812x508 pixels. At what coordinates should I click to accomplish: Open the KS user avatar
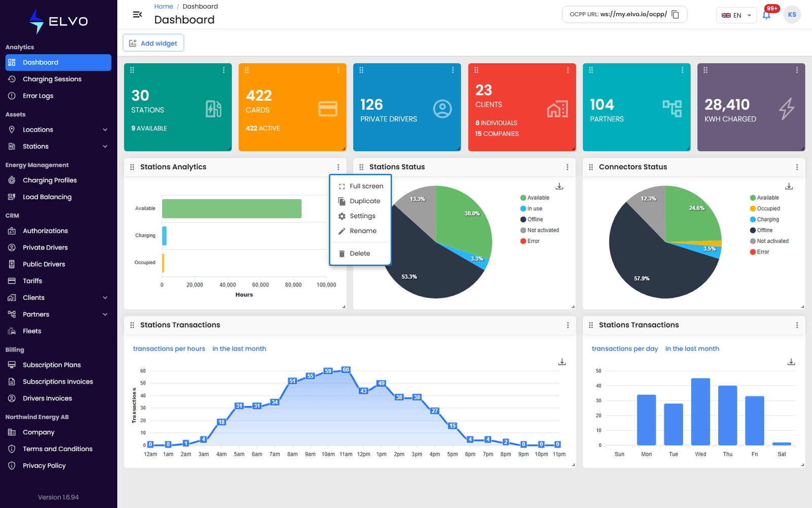pyautogui.click(x=792, y=15)
